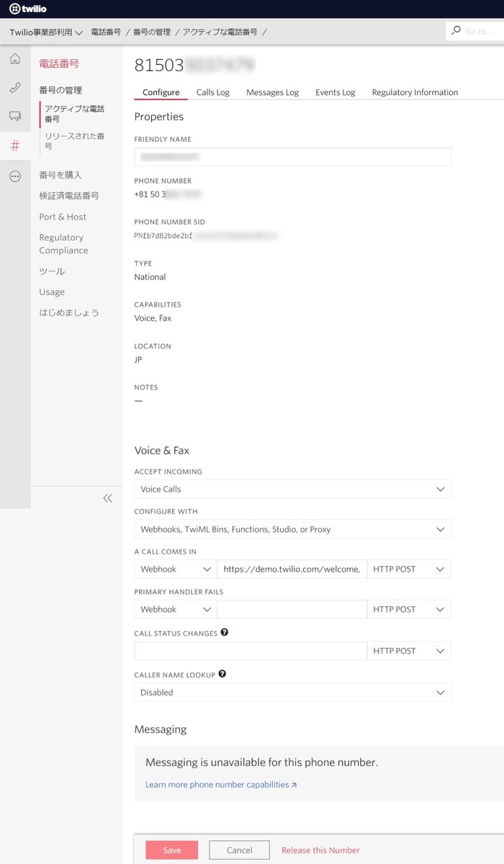Click the Call Status Changes URL field
The width and height of the screenshot is (504, 864).
251,650
